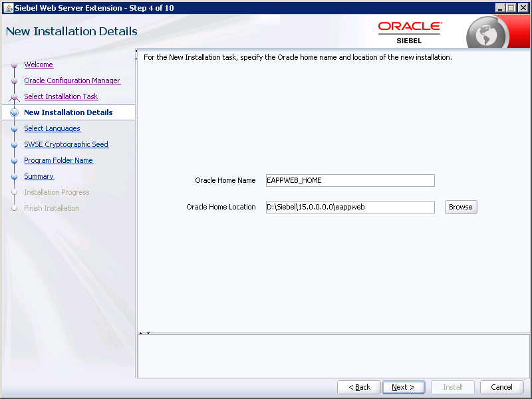Screen dimensions: 532x399
Task: Open the Welcome step link
Action: coord(39,65)
